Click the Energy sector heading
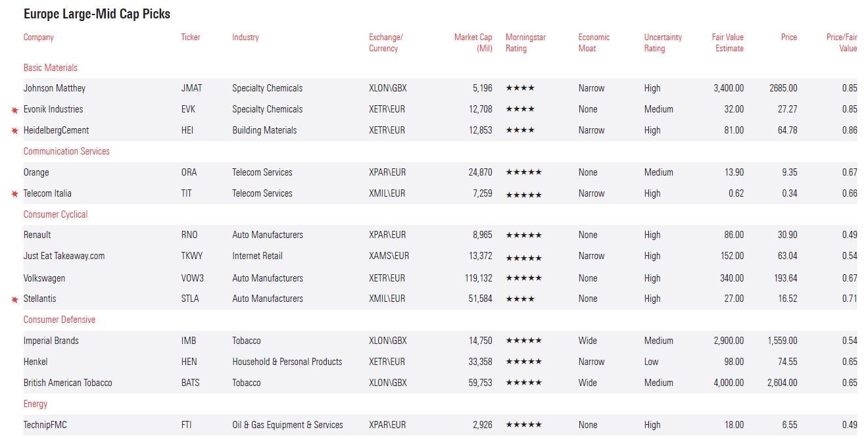868x438 pixels. tap(36, 404)
